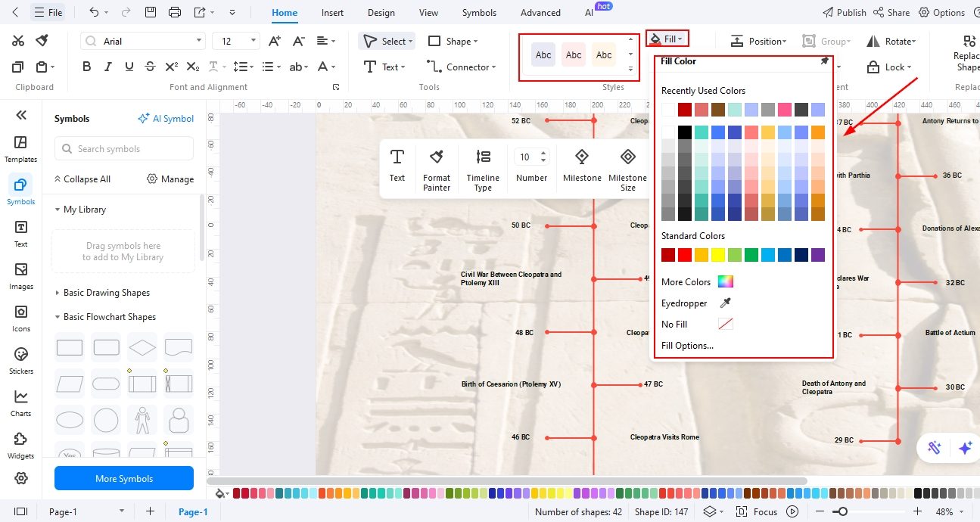Open the Icons sidebar panel
980x522 pixels.
click(20, 318)
